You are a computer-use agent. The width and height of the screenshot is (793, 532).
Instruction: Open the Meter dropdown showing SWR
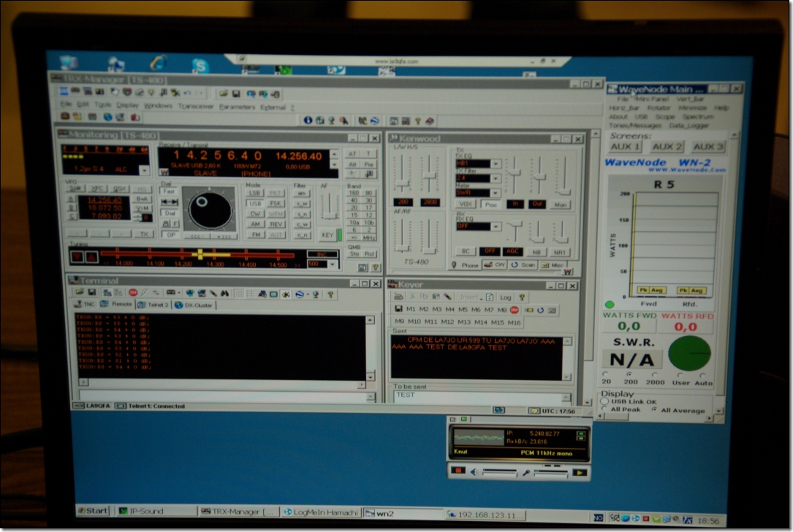coord(496,193)
